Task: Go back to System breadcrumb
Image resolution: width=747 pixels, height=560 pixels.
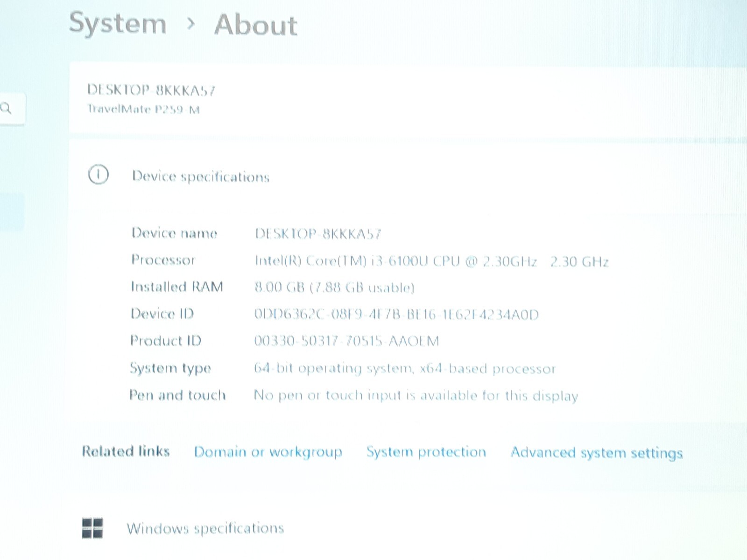Action: tap(118, 23)
